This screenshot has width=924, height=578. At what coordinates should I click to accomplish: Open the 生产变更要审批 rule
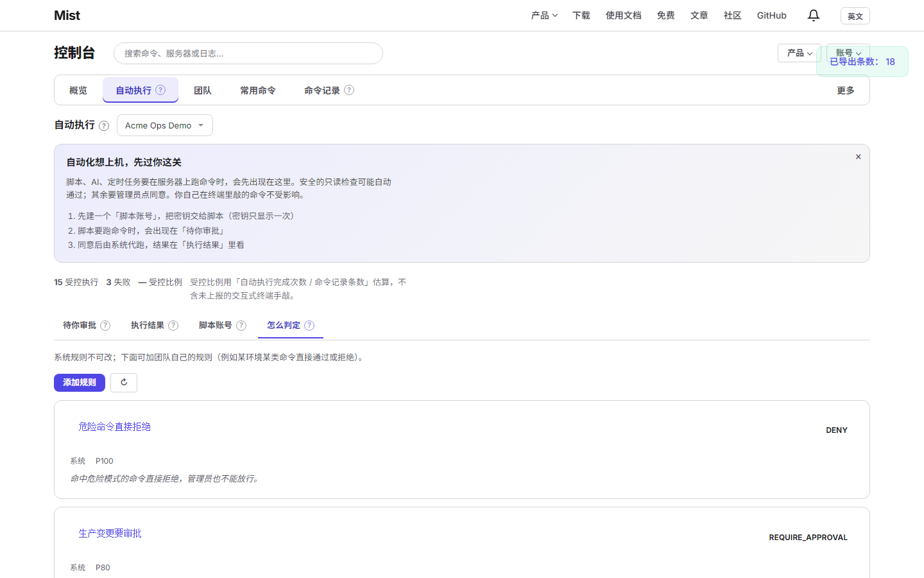tap(110, 533)
